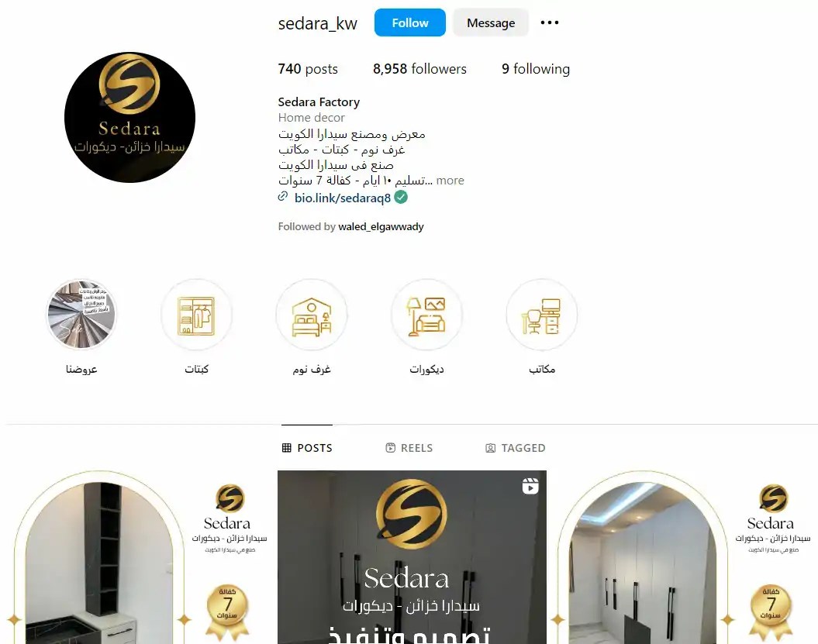The height and width of the screenshot is (644, 818).
Task: View the 9 following list
Action: pos(536,69)
